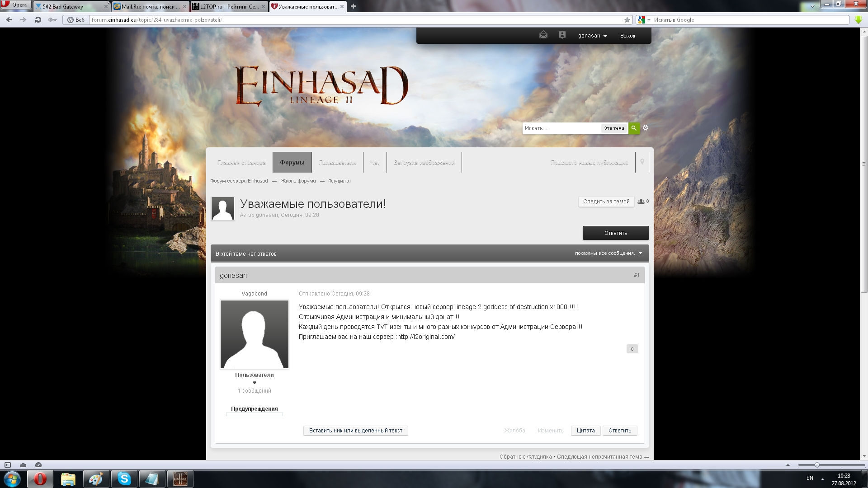Follow the topic via Следить за темой
This screenshot has width=868, height=488.
(606, 202)
